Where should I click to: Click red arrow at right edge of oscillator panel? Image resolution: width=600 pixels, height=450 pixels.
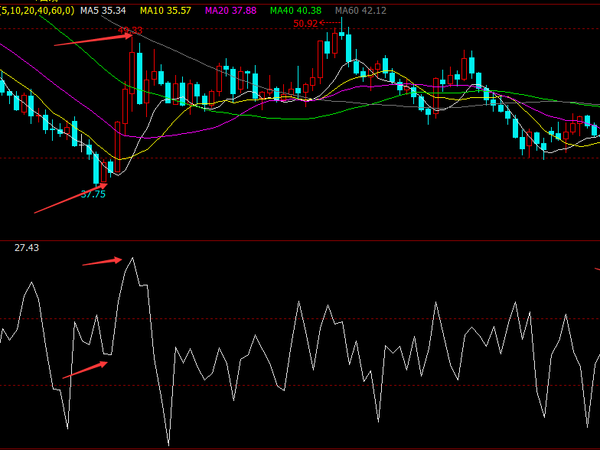pyautogui.click(x=596, y=270)
